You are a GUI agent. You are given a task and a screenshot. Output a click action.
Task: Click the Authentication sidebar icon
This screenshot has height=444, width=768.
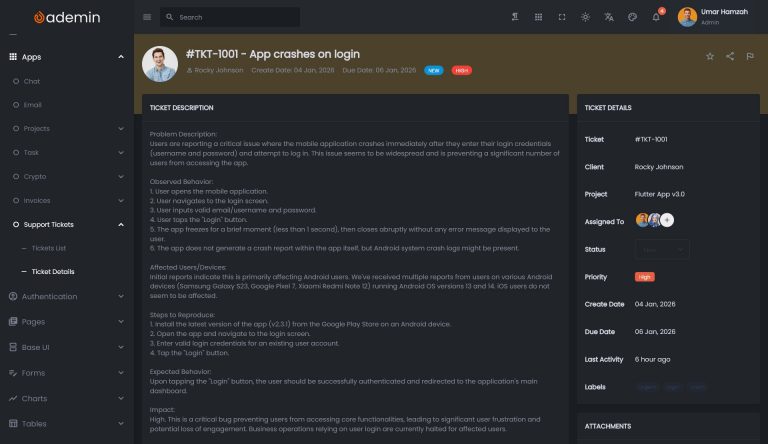[x=13, y=296]
